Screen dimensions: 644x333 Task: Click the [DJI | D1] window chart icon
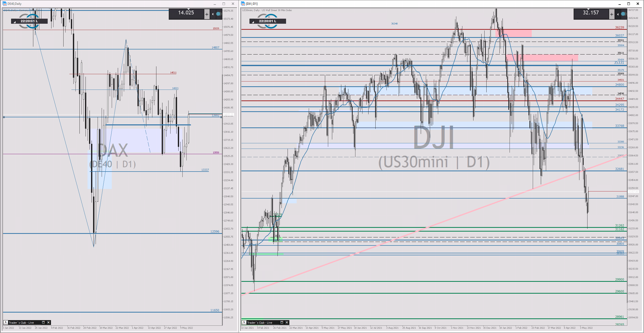pos(243,4)
